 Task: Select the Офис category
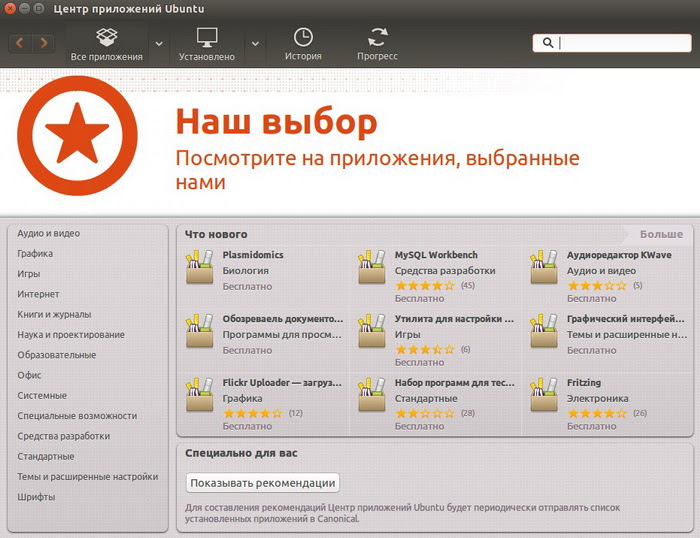pos(29,375)
